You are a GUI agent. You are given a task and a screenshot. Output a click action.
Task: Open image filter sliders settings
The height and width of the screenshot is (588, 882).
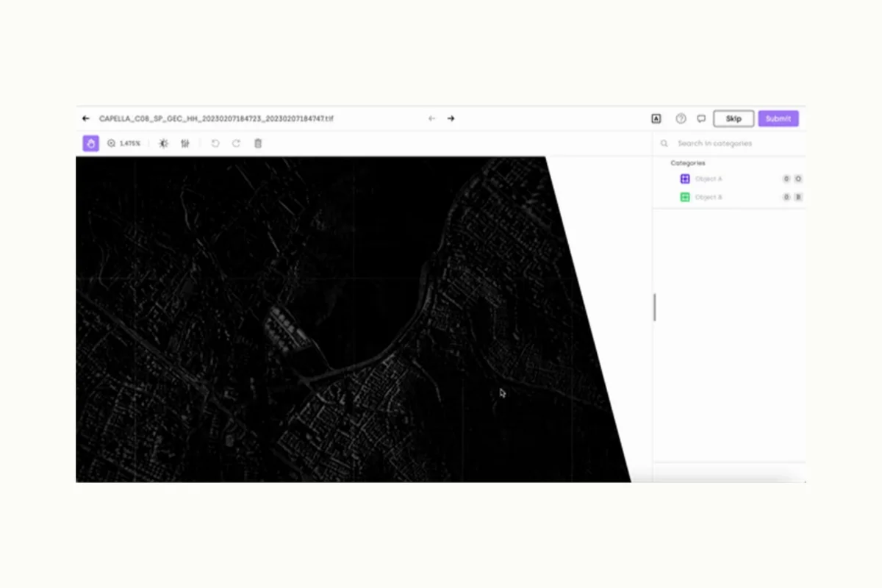[186, 143]
